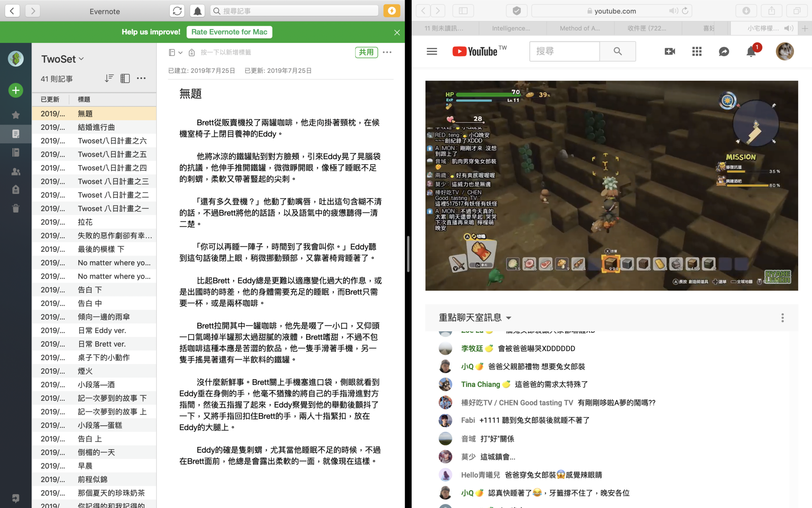
Task: Open YouTube create video menu
Action: (670, 51)
